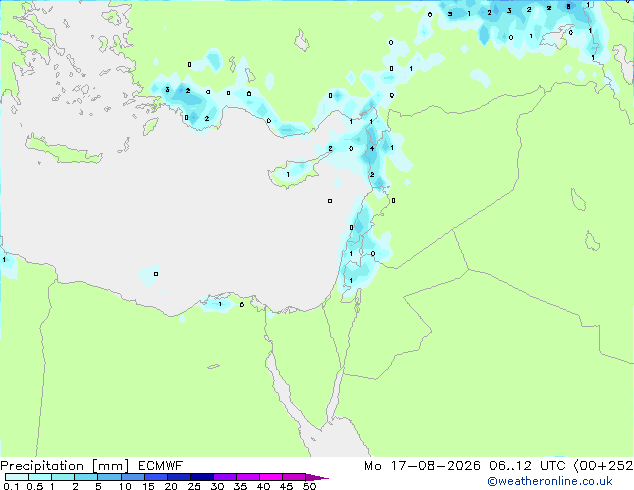Select the 10–15 mm blue legend swatch
Image resolution: width=634 pixels, height=490 pixels.
click(132, 477)
